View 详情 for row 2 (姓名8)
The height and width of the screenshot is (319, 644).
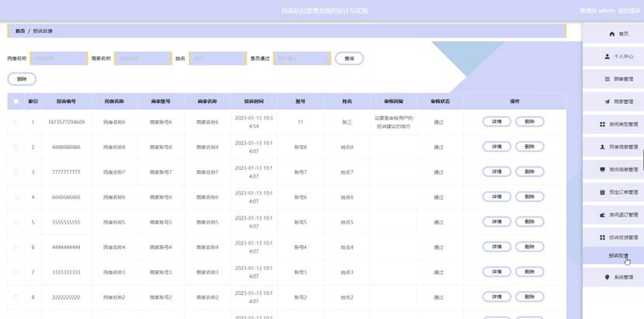(497, 147)
